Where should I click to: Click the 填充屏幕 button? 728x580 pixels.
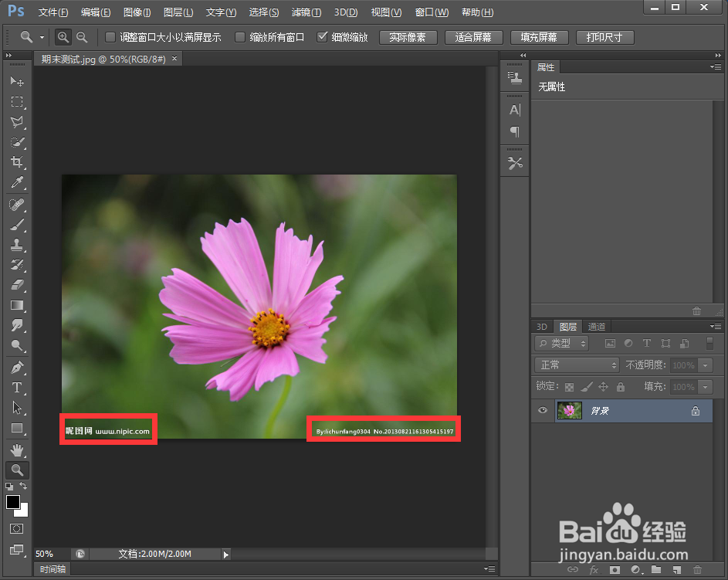coord(539,37)
